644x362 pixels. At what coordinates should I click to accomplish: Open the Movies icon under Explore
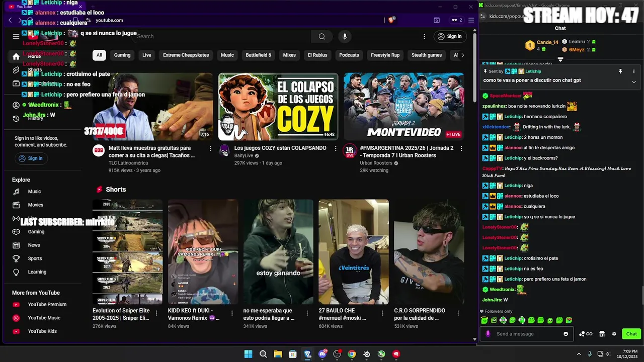16,205
